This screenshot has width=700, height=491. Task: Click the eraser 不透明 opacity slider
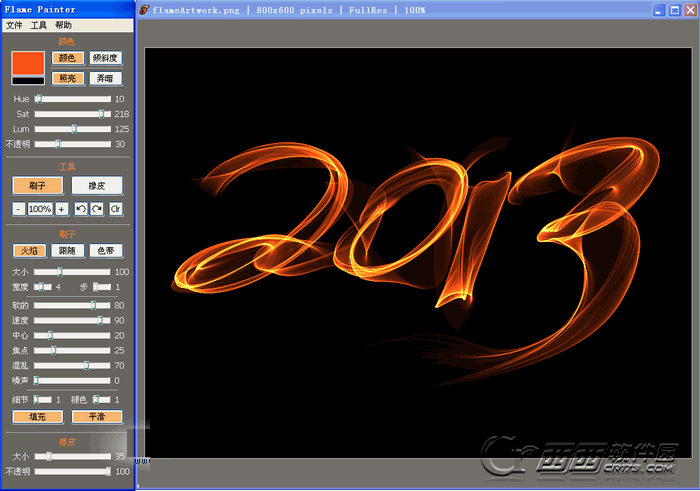[x=73, y=471]
